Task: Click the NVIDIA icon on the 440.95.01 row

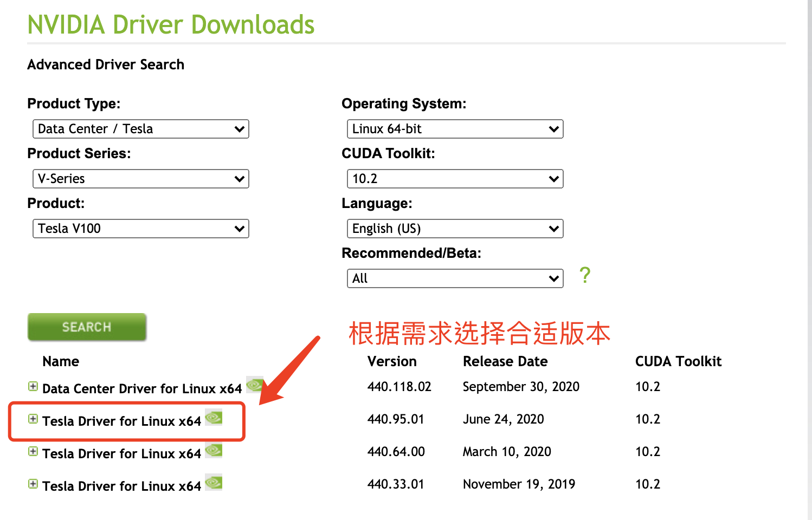Action: (x=214, y=417)
